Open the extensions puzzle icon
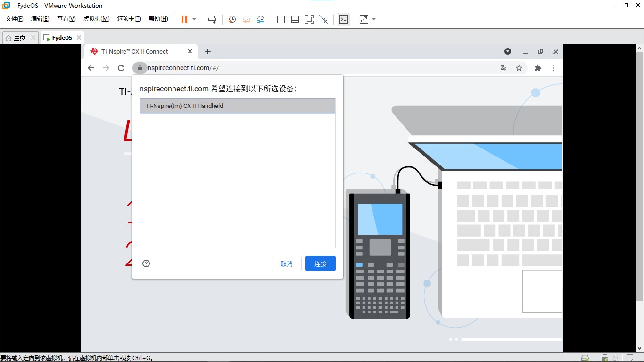Viewport: 644px width, 362px height. (x=538, y=68)
